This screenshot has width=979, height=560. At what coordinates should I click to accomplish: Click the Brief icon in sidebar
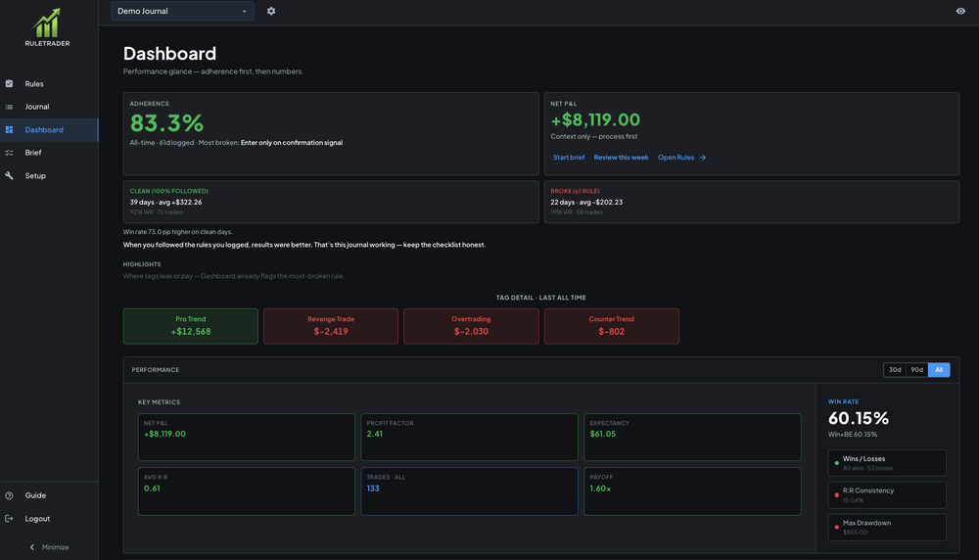click(10, 153)
